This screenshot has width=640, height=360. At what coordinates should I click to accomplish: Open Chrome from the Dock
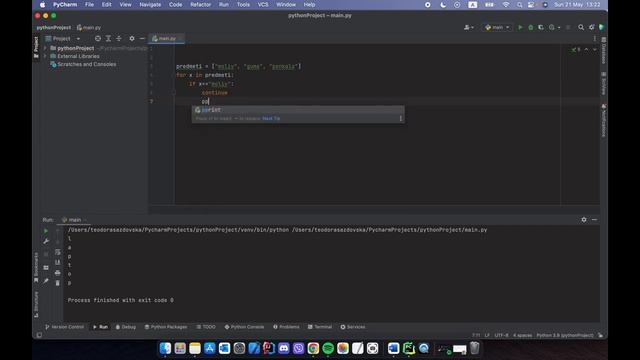313,348
